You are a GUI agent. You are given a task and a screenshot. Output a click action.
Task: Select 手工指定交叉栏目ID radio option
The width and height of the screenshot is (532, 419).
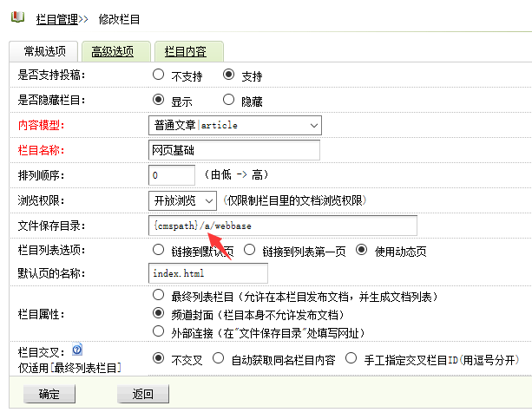coord(351,358)
